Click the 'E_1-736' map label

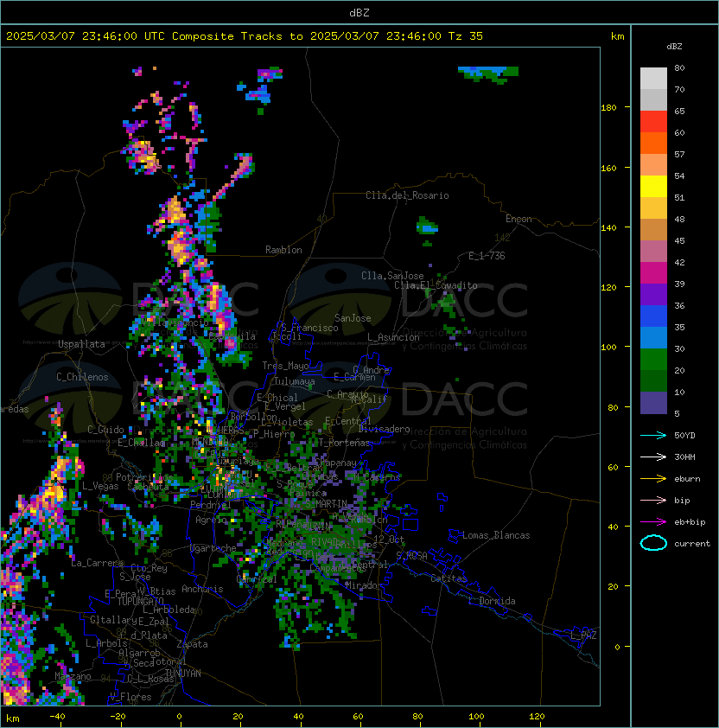point(487,256)
